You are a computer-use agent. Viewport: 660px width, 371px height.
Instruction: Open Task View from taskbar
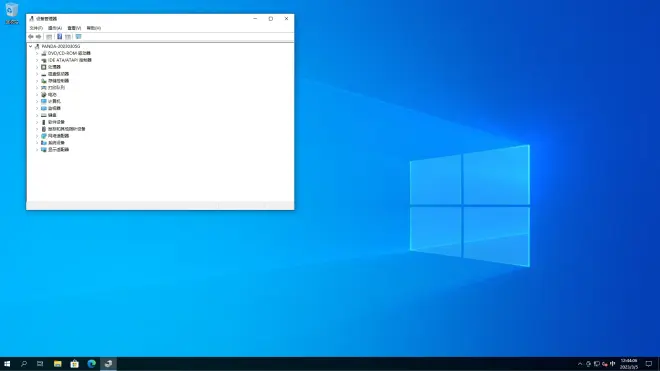(x=40, y=364)
